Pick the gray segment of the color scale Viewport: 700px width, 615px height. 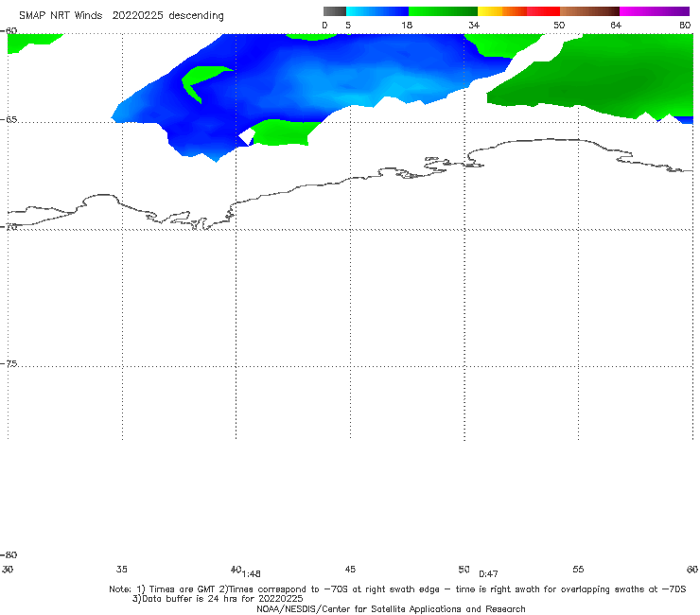click(x=334, y=11)
